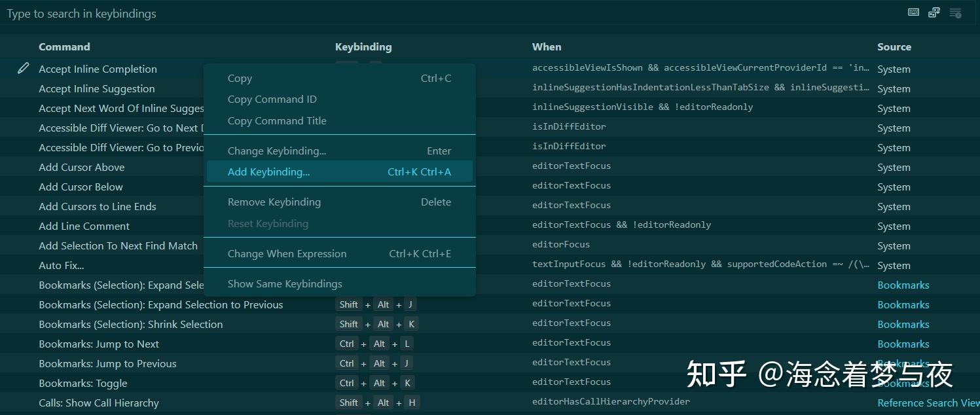Open Bookmarks link beside Shrink Selection row
The height and width of the screenshot is (415, 980).
click(x=903, y=324)
